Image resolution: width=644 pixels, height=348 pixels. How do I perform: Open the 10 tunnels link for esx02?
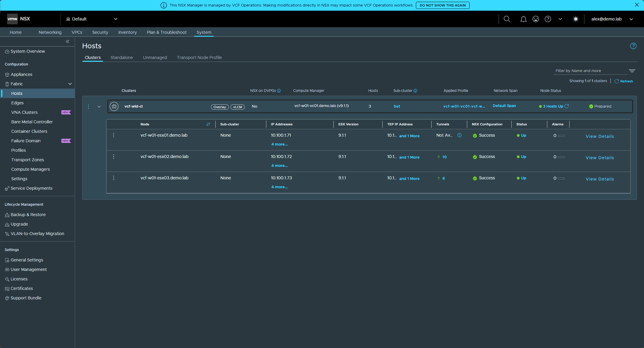444,157
